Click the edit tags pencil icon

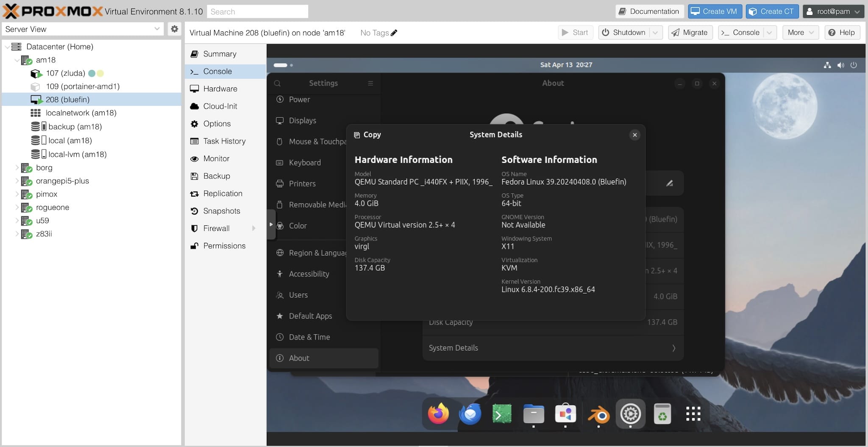(394, 33)
